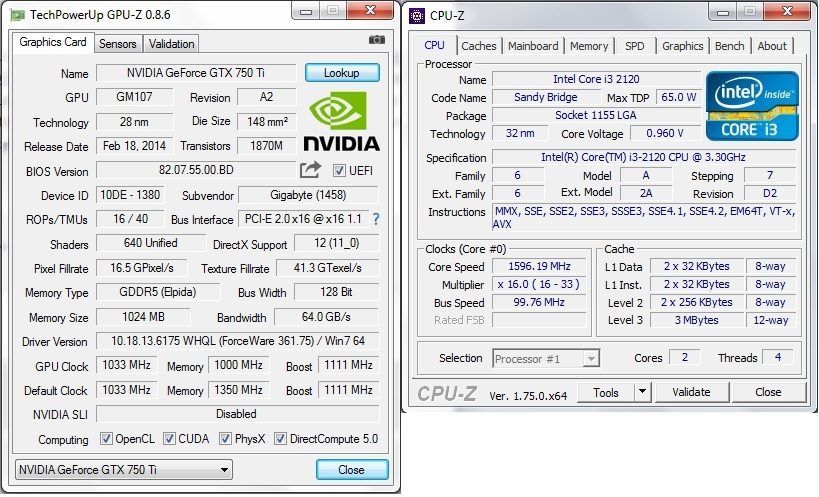Click the CPU Name value Intel Core i3 2120
Viewport: 819px width, 497px height.
pyautogui.click(x=596, y=79)
